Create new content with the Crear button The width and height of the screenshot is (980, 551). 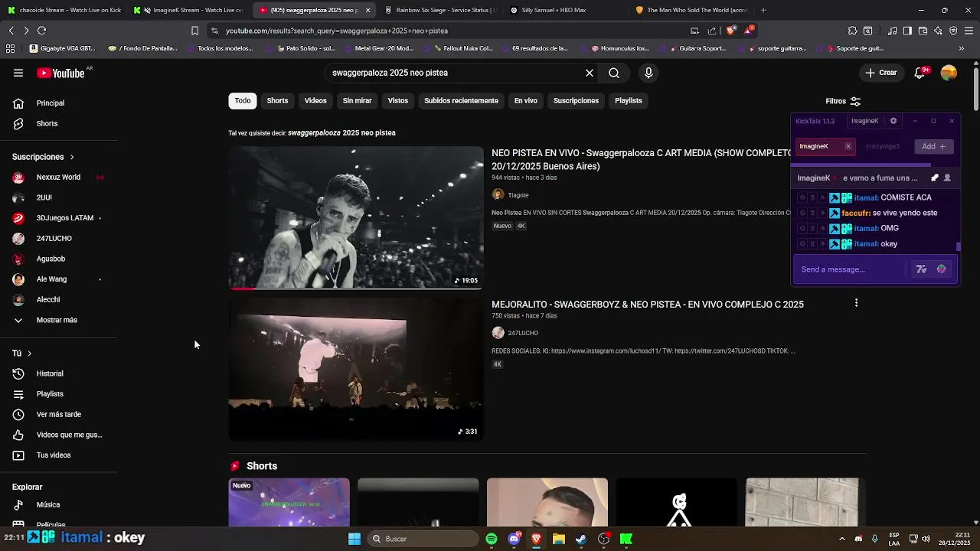(x=880, y=73)
